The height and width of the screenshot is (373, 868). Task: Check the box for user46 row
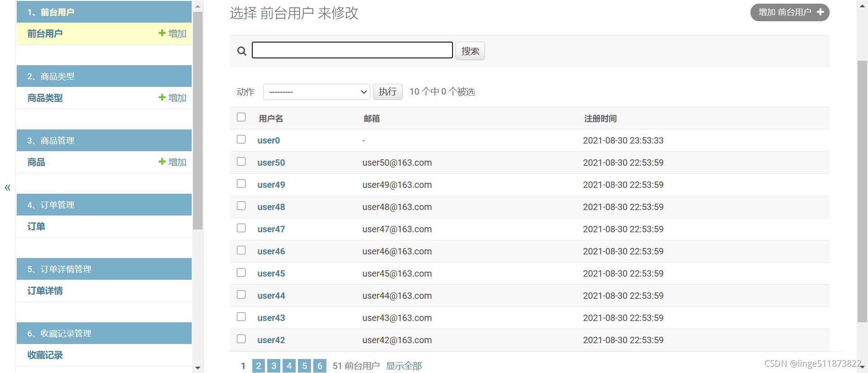241,250
